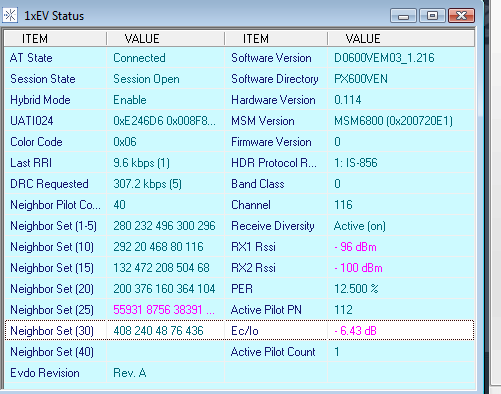Click the channel value 116
Image resolution: width=501 pixels, height=394 pixels.
pyautogui.click(x=343, y=205)
